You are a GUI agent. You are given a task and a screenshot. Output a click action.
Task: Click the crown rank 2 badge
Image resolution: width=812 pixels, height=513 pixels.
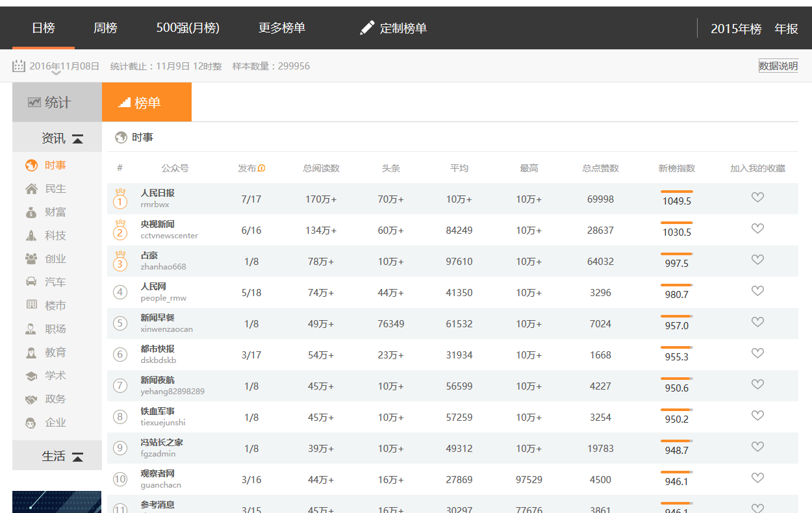[x=120, y=230]
